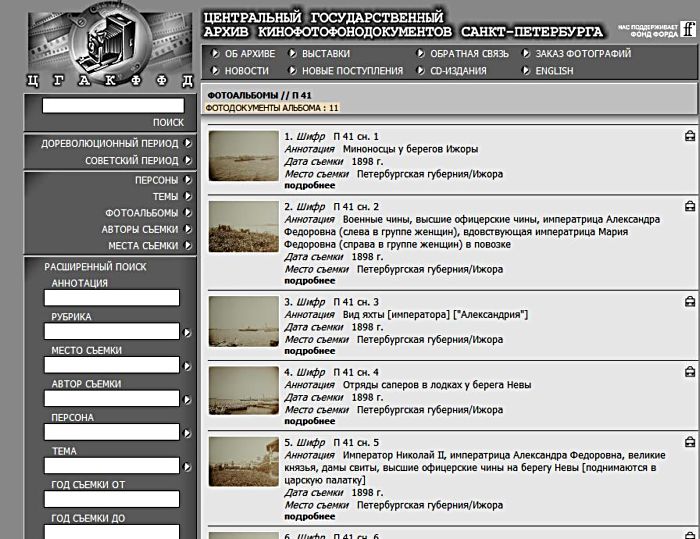700x539 pixels.
Task: Open thumbnail of Миноносцы у берегов Ижоры
Action: click(244, 156)
